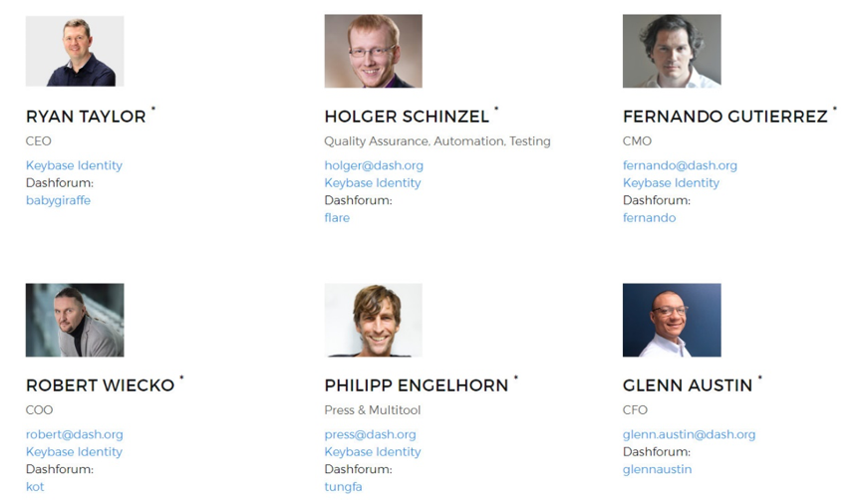Click press@dash.org email link

(x=370, y=434)
